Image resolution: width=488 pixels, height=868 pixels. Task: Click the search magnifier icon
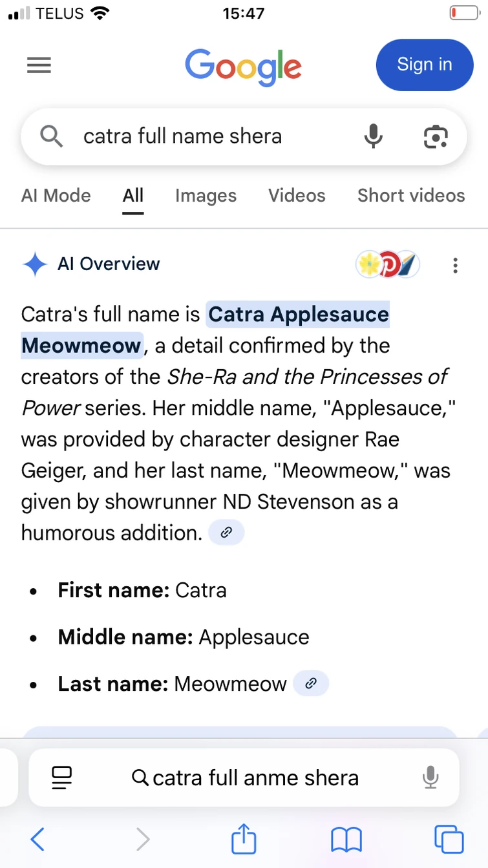[51, 136]
